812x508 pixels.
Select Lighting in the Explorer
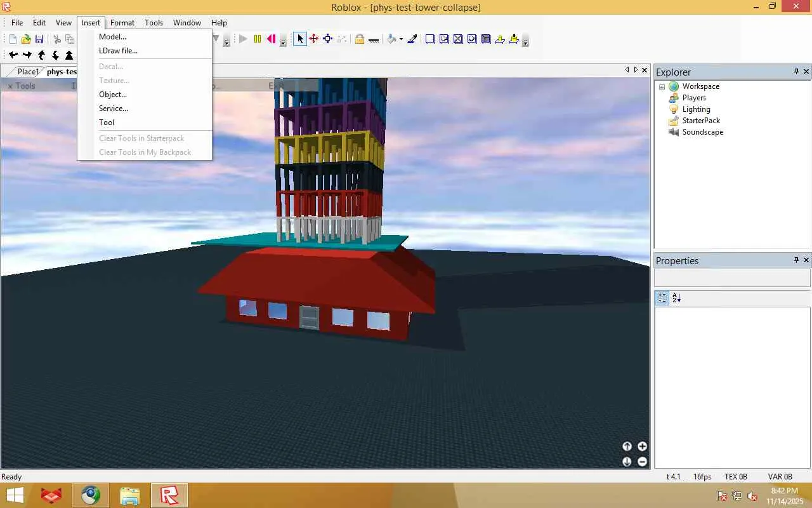point(696,109)
